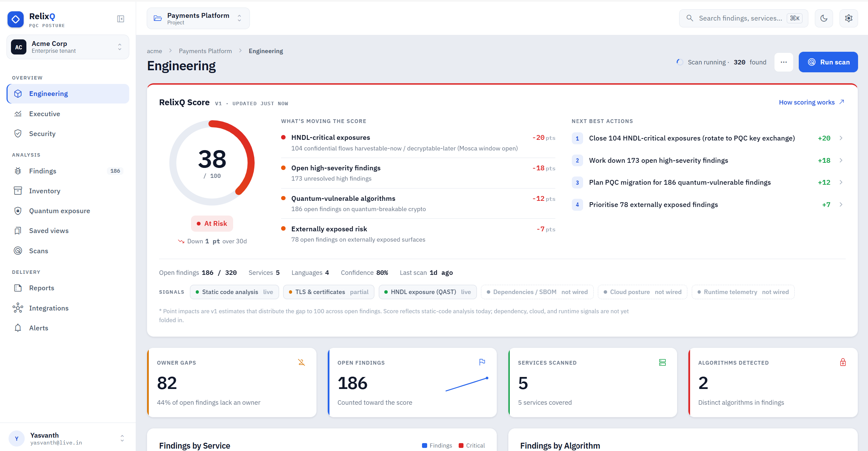868x451 pixels.
Task: Click the Payments Platform folder icon
Action: pos(158,18)
